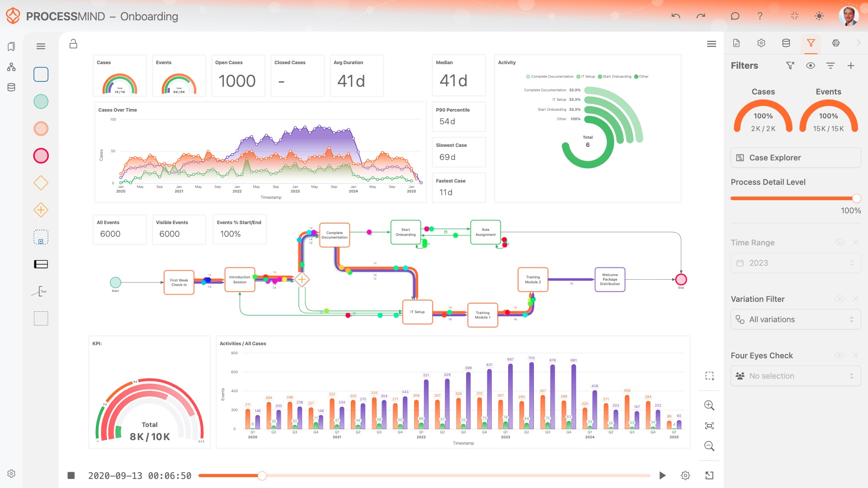Switch to the database tab in right panel
This screenshot has width=868, height=488.
[x=786, y=43]
